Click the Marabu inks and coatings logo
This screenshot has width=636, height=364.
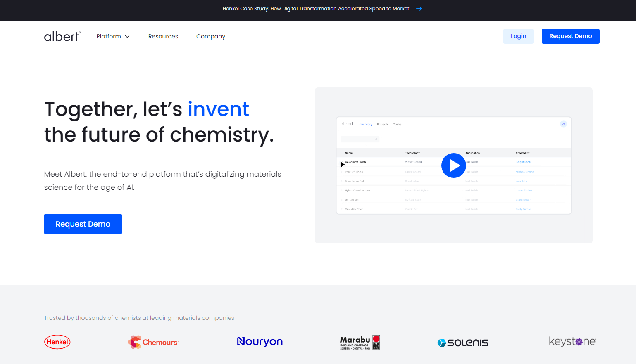click(x=360, y=343)
